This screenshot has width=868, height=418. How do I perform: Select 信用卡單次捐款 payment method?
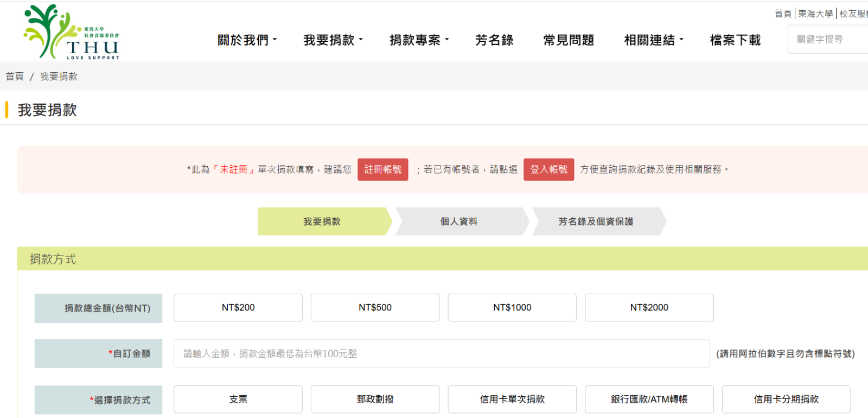[x=512, y=400]
